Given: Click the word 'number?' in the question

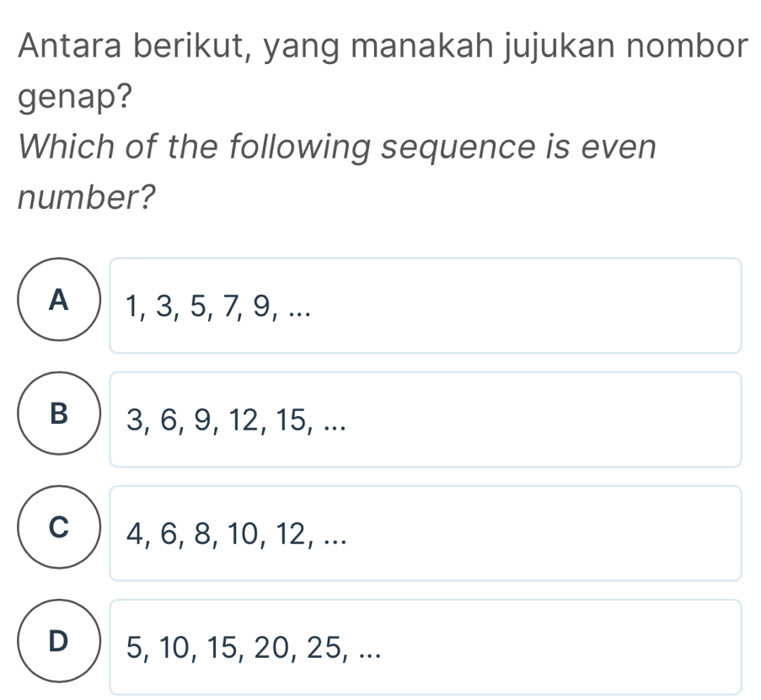Looking at the screenshot, I should (88, 199).
